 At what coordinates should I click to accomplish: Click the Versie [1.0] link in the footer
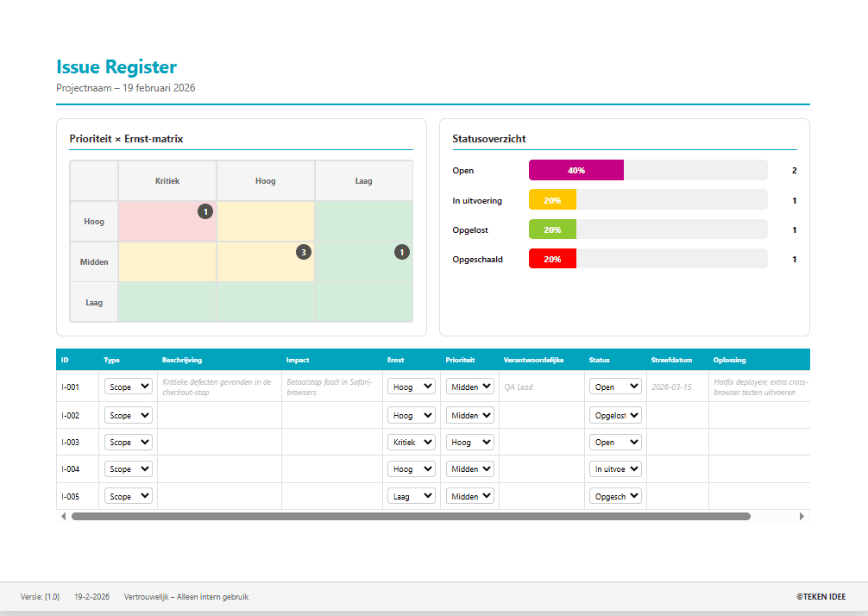tap(41, 596)
